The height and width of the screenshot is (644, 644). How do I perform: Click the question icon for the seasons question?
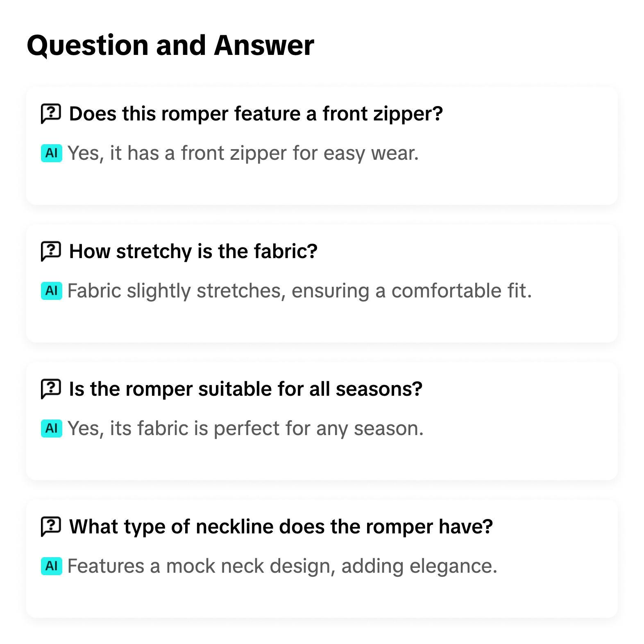pos(51,389)
